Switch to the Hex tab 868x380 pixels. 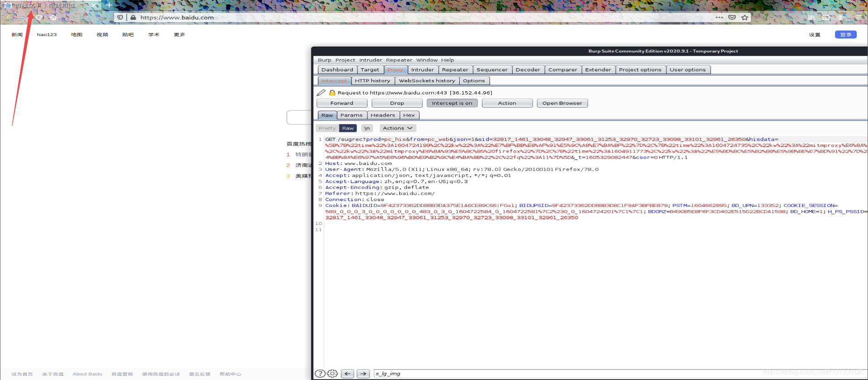(409, 115)
